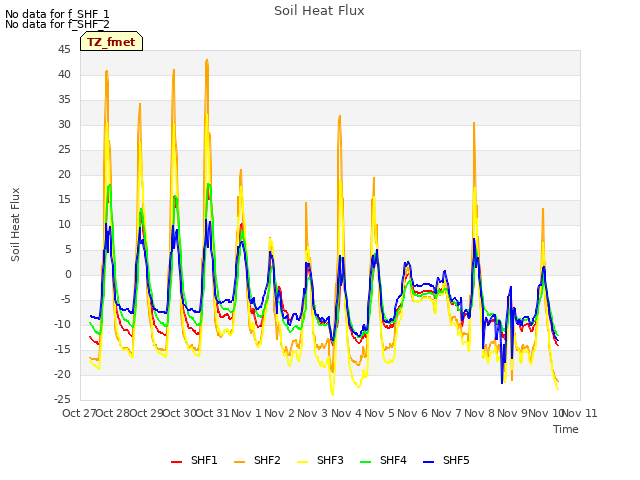Click the blue SHF5 legend color marker
The image size is (640, 480).
click(429, 462)
